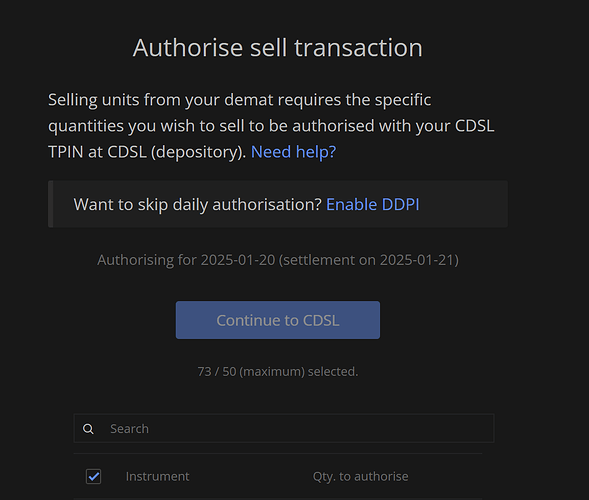Click the CDSL TPIN wording in description
This screenshot has width=589, height=500.
click(474, 126)
